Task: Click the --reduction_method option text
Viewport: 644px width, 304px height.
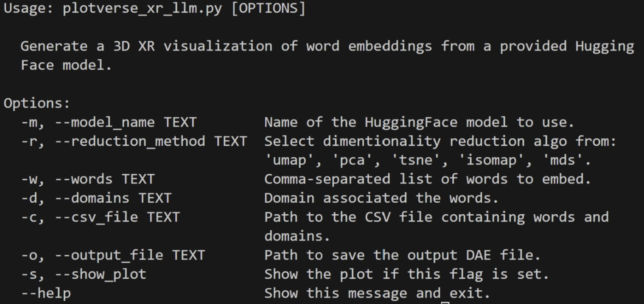Action: (x=130, y=142)
